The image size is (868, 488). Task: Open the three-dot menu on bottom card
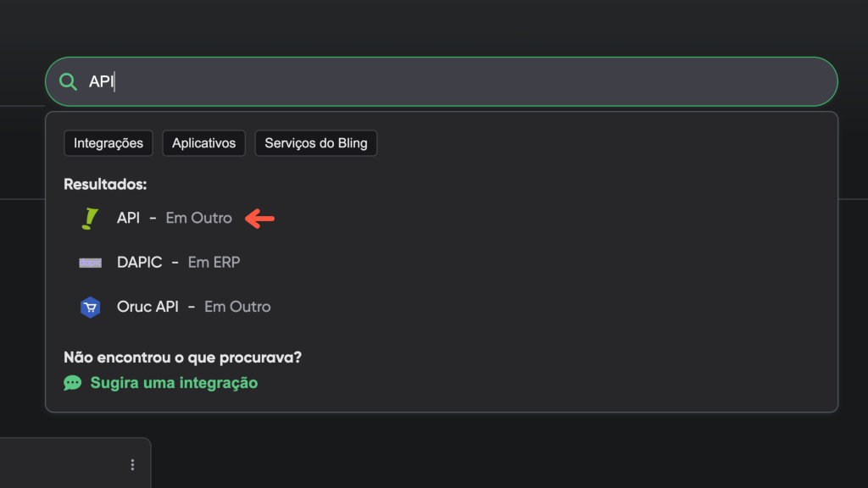tap(132, 465)
